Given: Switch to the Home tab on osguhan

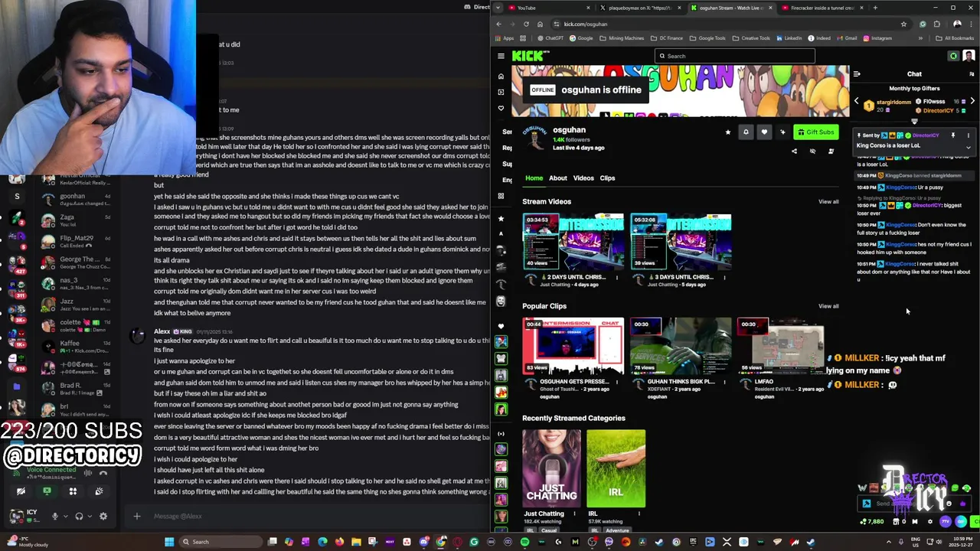Looking at the screenshot, I should click(534, 178).
